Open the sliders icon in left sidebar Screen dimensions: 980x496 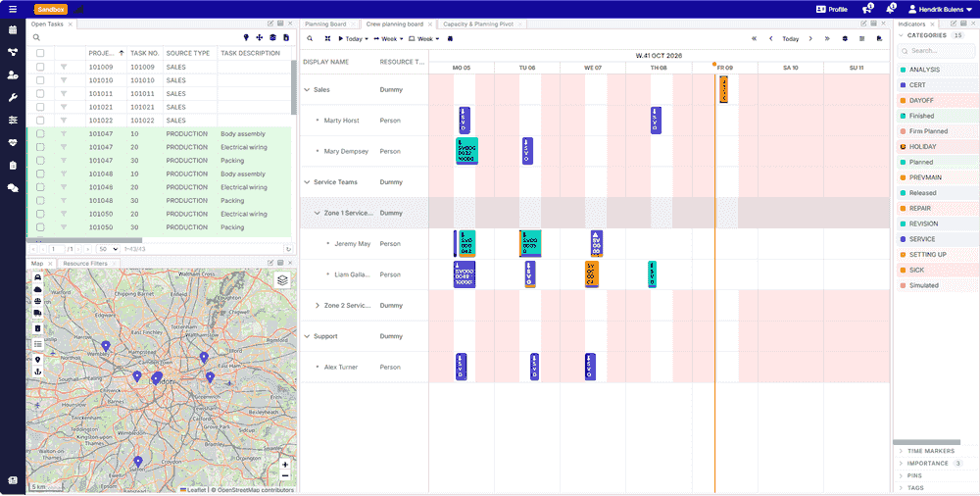point(13,121)
